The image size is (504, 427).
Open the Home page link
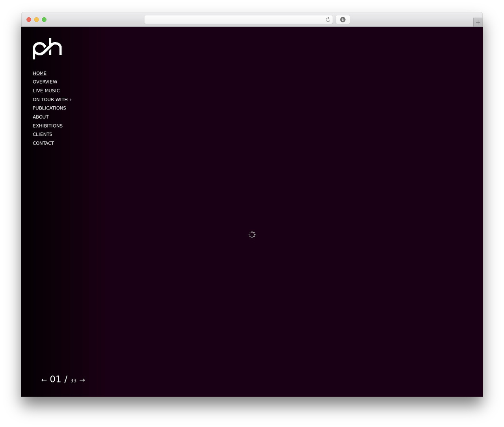pos(39,73)
